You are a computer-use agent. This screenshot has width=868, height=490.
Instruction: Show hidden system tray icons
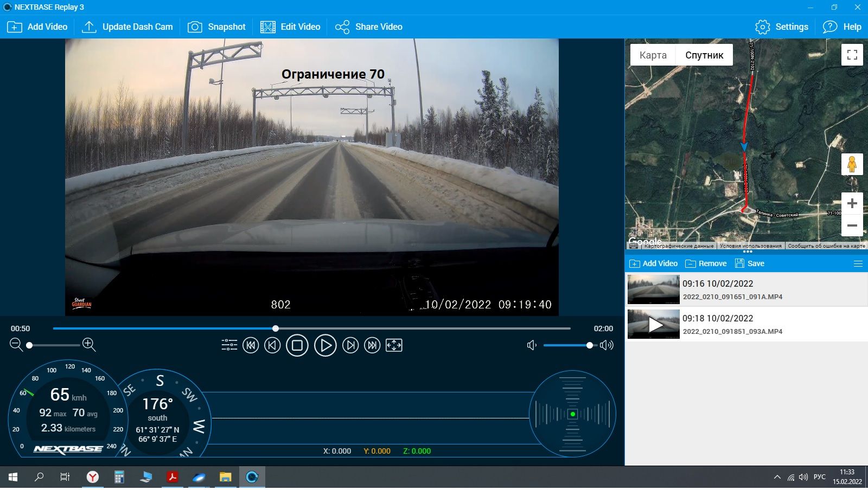pos(777,478)
